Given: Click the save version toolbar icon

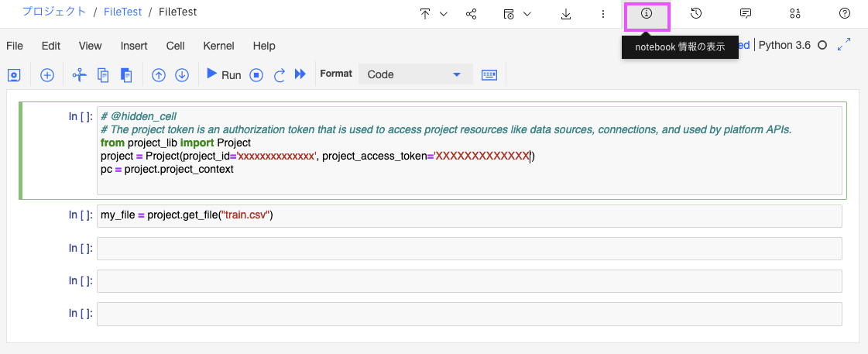Looking at the screenshot, I should (x=15, y=75).
